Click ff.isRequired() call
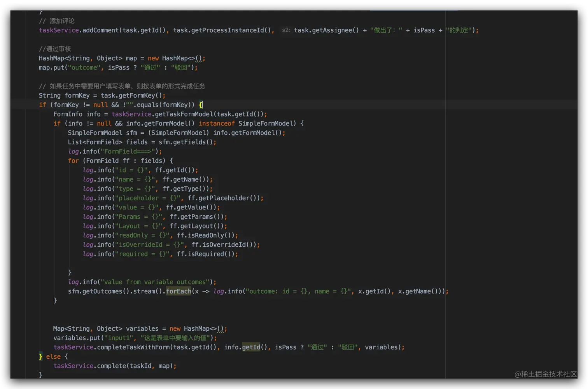The image size is (588, 389). 205,254
